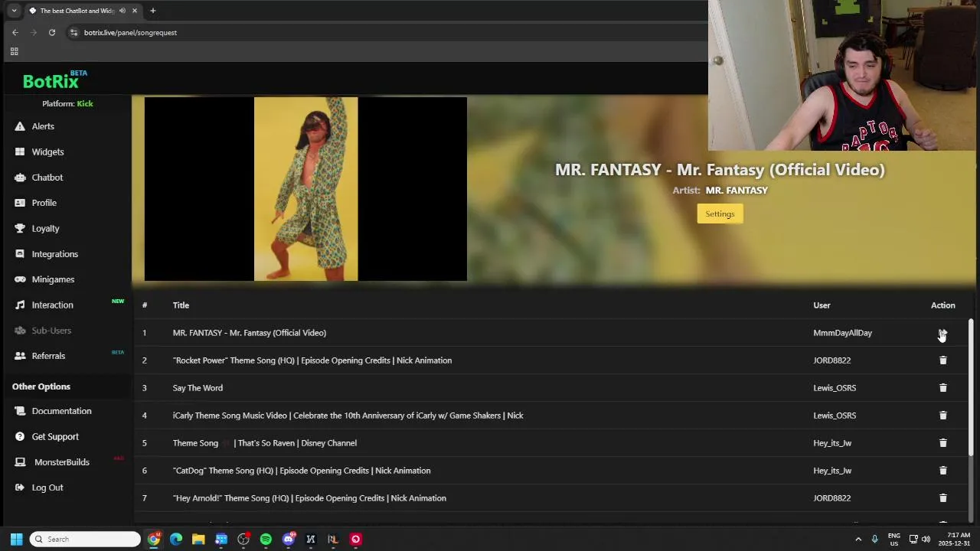Click the Say The Word title
This screenshot has width=980, height=551.
[198, 388]
